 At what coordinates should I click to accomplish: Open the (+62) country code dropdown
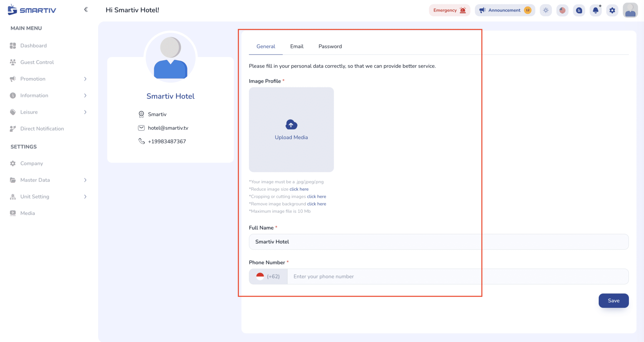268,277
